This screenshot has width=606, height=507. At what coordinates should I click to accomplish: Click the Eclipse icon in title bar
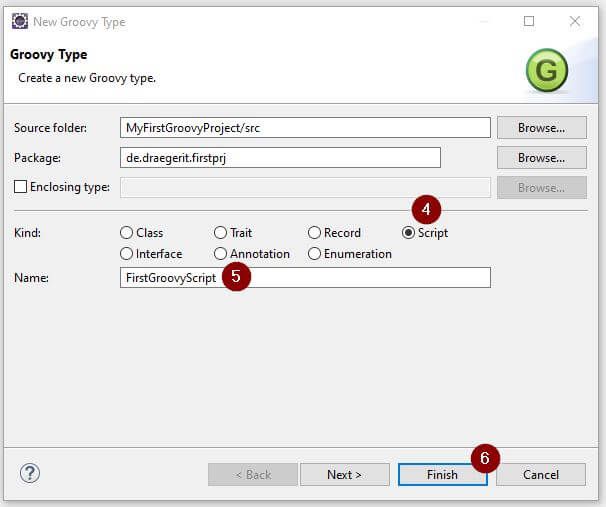(20, 21)
